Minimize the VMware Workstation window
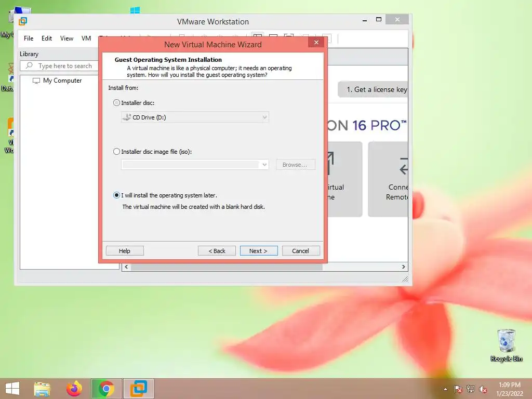The width and height of the screenshot is (532, 399). 365,20
